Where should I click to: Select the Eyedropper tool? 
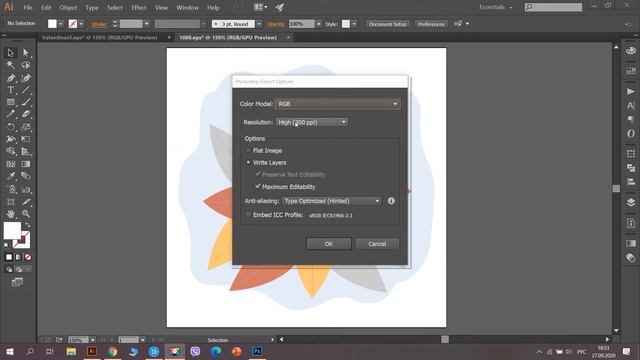[11, 176]
